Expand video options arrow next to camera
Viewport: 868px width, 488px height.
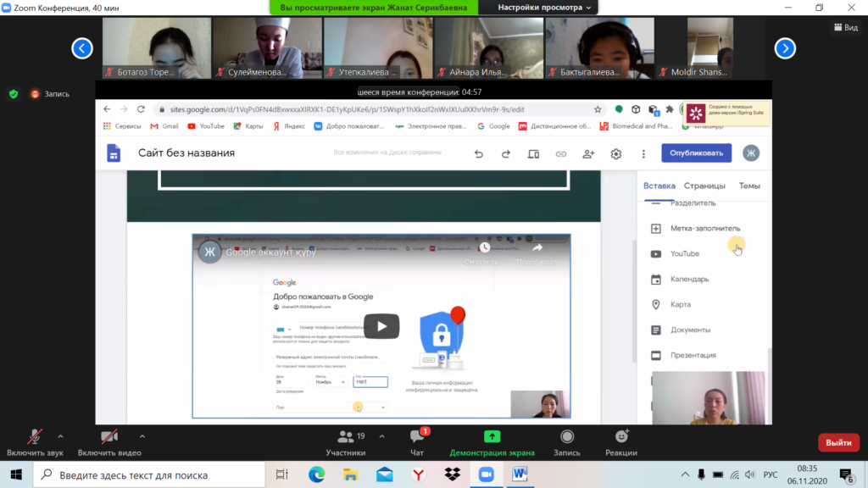(142, 436)
